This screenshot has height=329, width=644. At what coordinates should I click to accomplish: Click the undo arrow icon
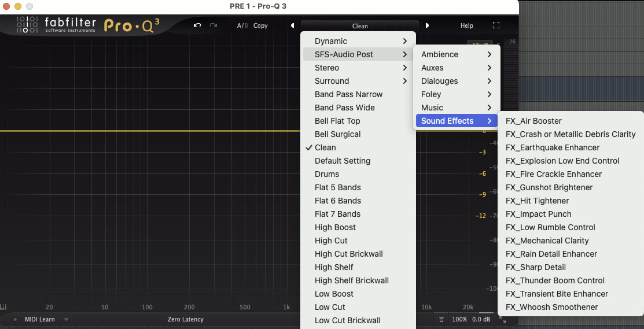[x=197, y=25]
